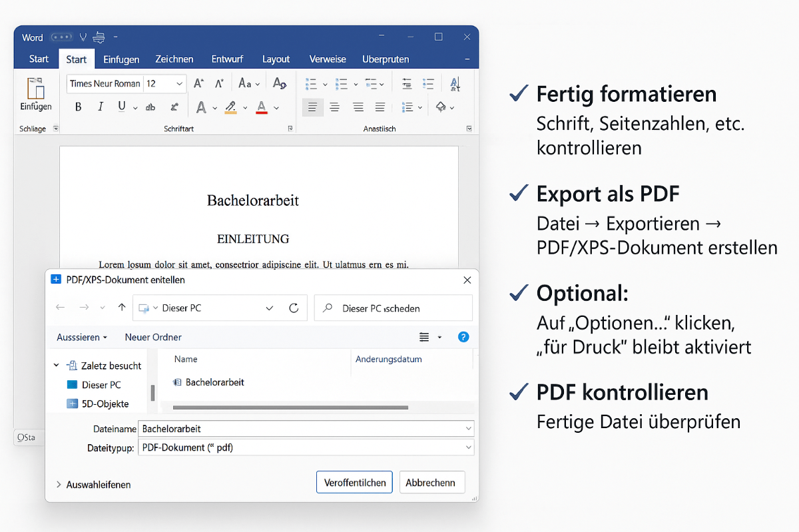Open the Dateityp dropdown showing PDF-Dokument

coord(306,447)
